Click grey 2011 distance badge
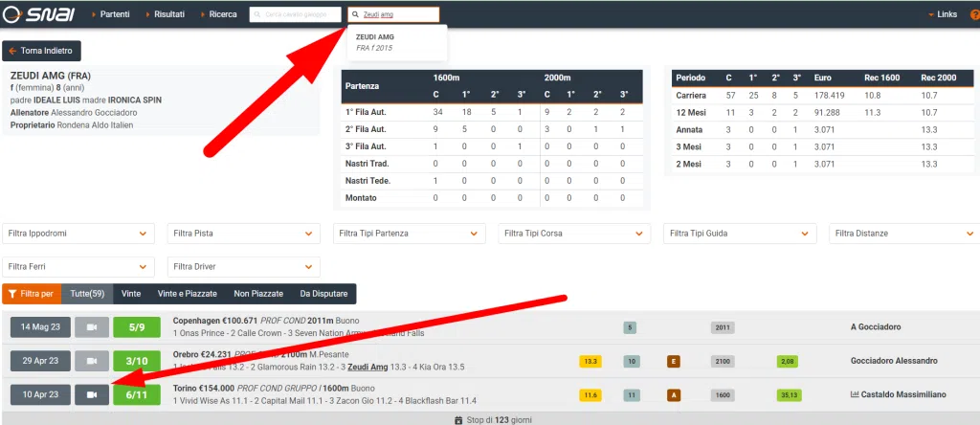 723,327
